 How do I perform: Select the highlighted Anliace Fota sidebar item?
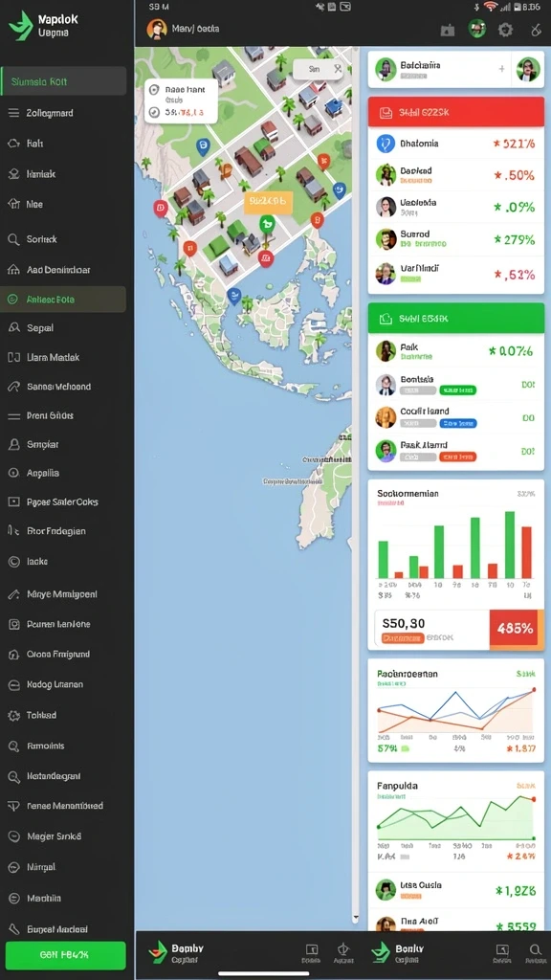point(63,300)
